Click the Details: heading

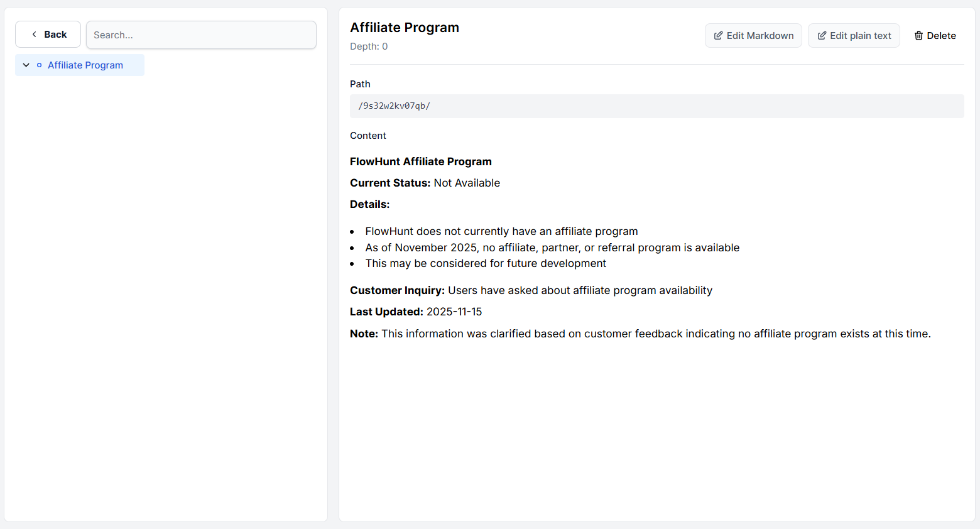tap(370, 204)
